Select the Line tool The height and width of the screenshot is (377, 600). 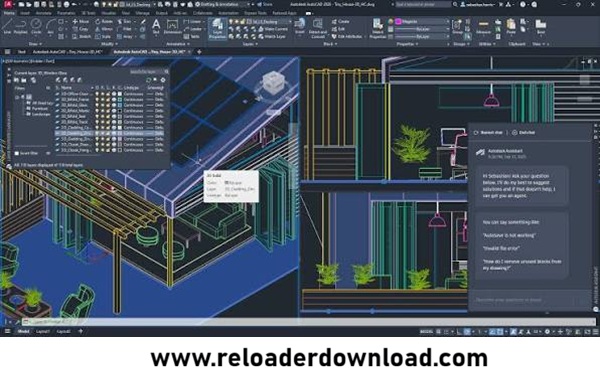7,27
